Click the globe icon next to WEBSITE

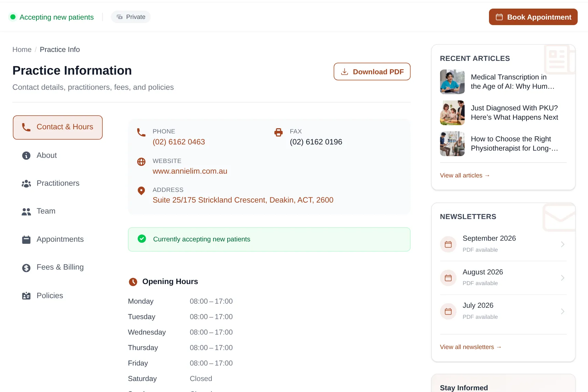(141, 162)
